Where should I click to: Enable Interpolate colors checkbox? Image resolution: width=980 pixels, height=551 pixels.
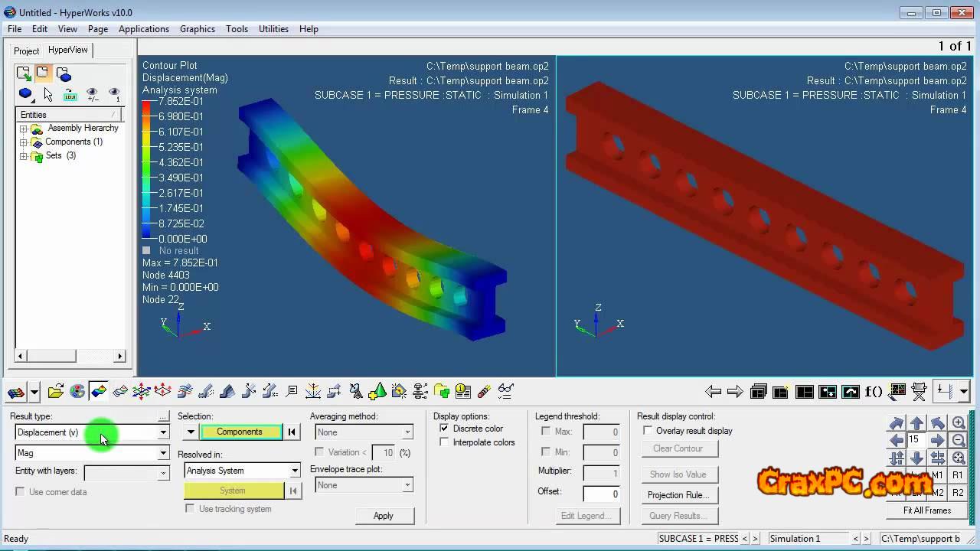(444, 442)
